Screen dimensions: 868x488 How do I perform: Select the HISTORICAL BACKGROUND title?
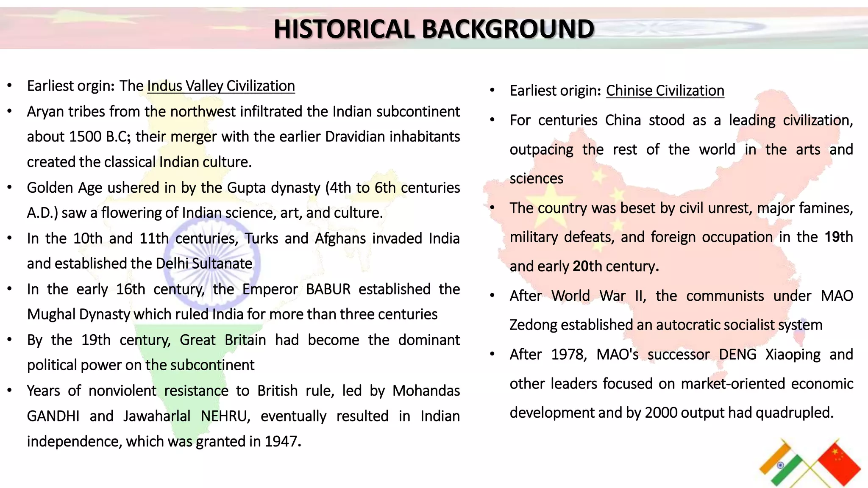pyautogui.click(x=434, y=29)
